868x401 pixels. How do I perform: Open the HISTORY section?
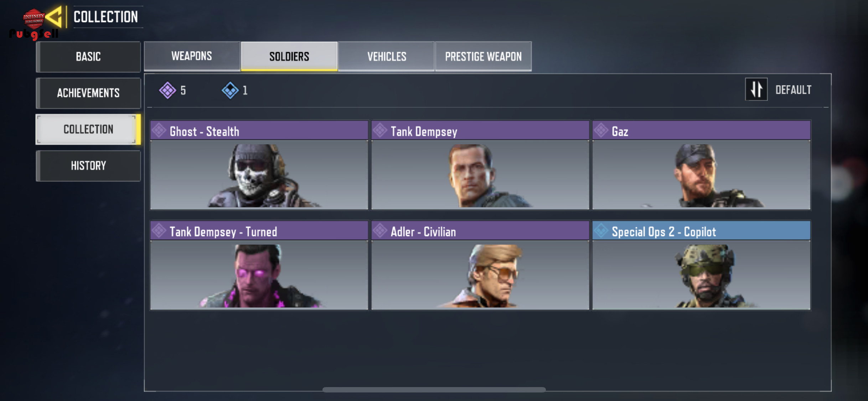pos(88,166)
